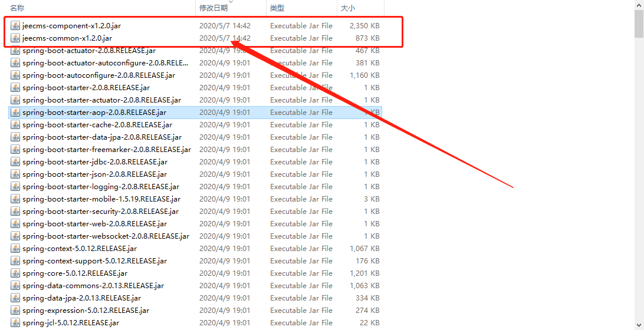The height and width of the screenshot is (330, 644).
Task: Click the scrollbar down arrow
Action: pos(639,325)
